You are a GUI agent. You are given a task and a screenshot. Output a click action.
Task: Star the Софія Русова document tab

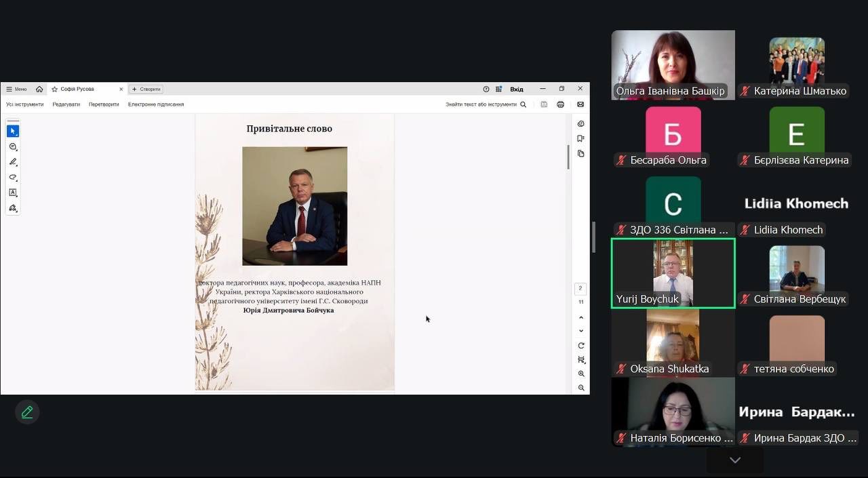click(55, 89)
